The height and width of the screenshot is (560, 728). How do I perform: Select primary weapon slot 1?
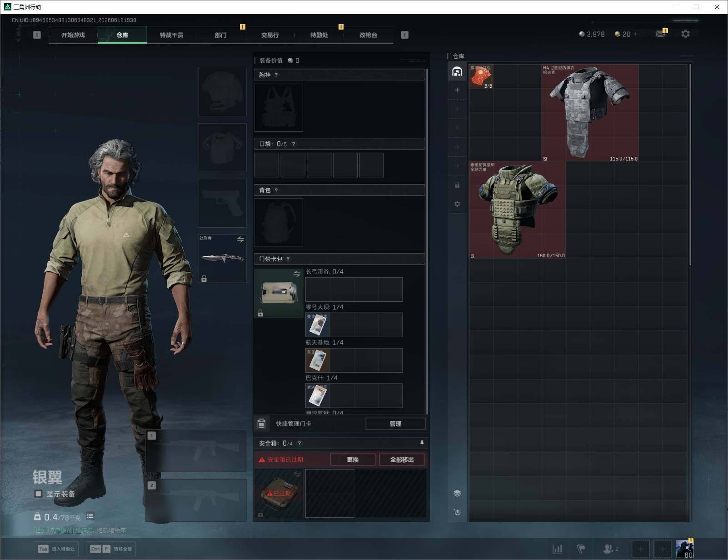click(x=196, y=451)
